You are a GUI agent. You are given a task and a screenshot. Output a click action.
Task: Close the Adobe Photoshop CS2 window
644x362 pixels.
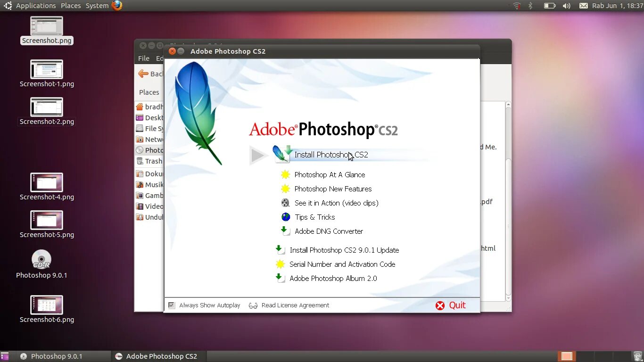pyautogui.click(x=173, y=51)
